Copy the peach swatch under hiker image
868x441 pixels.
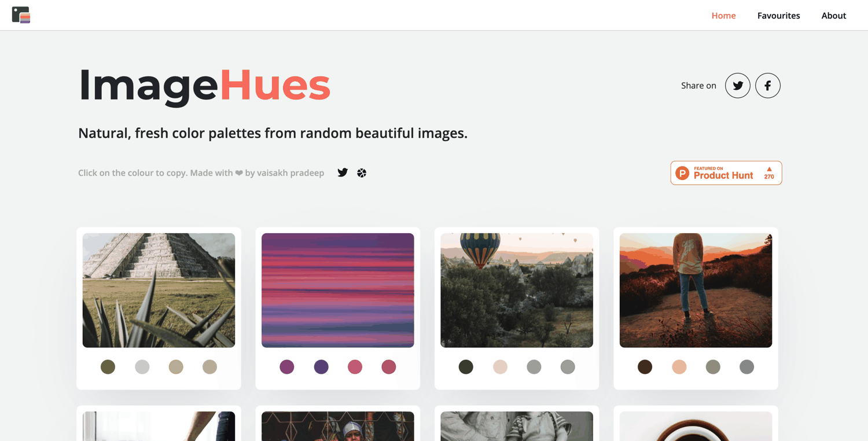point(679,366)
